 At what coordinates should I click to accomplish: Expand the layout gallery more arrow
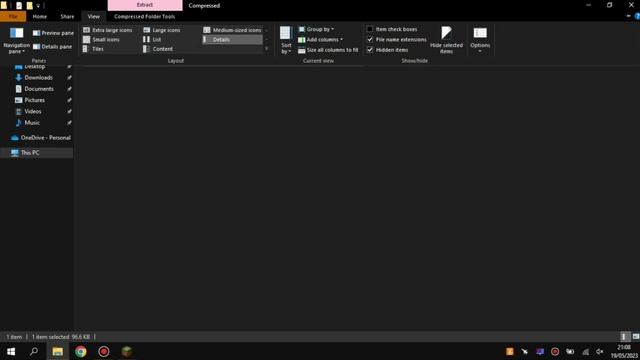point(267,49)
